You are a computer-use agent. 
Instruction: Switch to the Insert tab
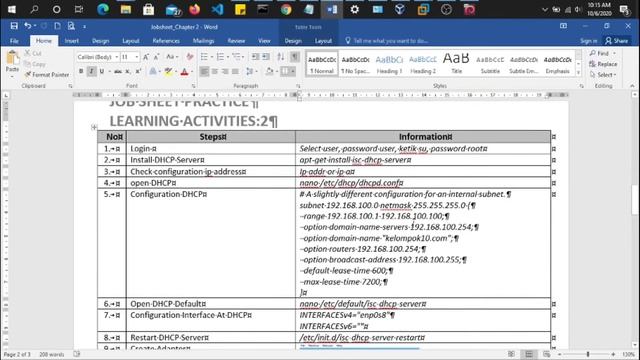tap(71, 41)
